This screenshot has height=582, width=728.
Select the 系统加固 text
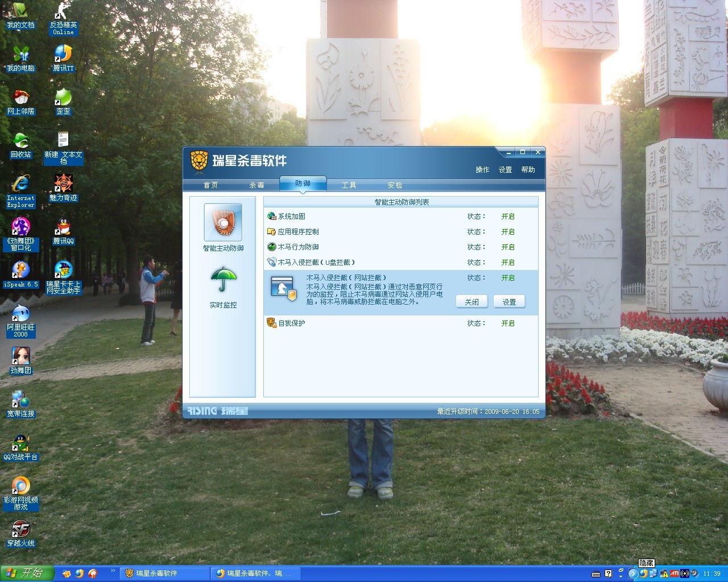click(291, 217)
